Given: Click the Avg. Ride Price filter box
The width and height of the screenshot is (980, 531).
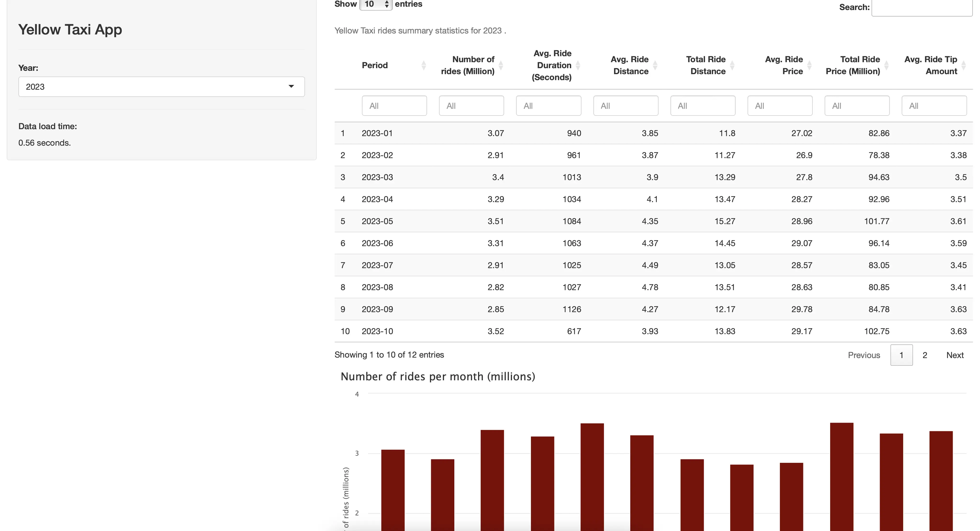Looking at the screenshot, I should click(780, 106).
